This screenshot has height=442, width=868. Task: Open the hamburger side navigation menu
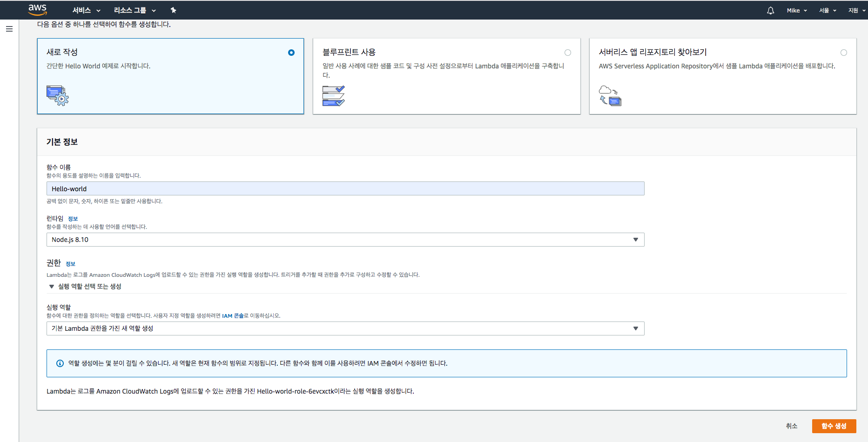(9, 29)
